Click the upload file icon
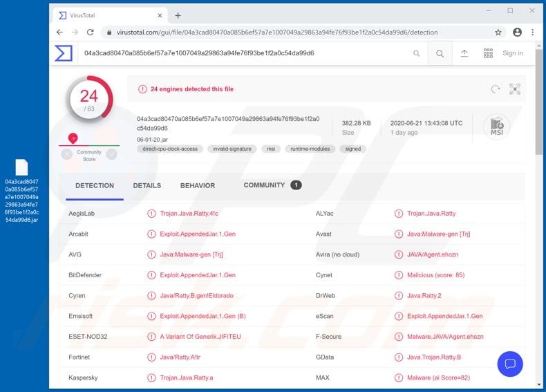Viewport: 546px width, 392px height. tap(464, 53)
